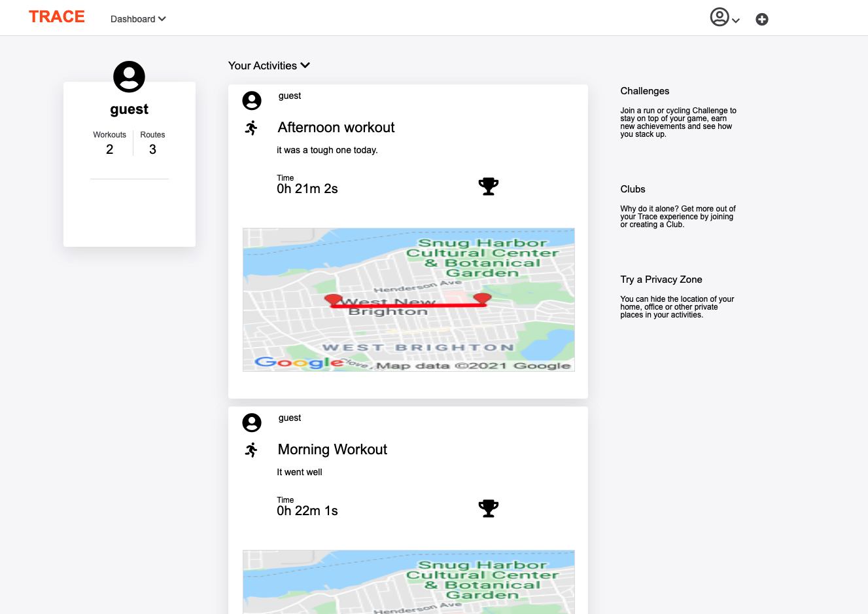
Task: Click guest username on Afternoon workout card
Action: click(290, 96)
